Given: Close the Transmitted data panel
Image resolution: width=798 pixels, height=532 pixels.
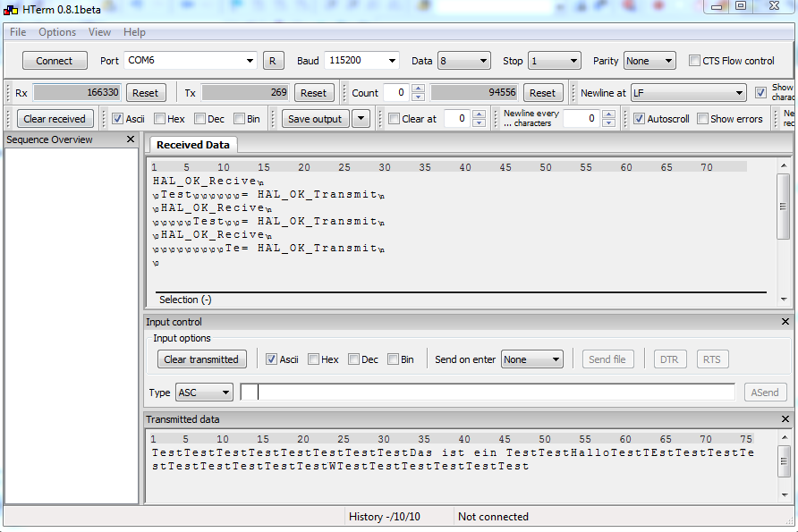Looking at the screenshot, I should coord(785,419).
